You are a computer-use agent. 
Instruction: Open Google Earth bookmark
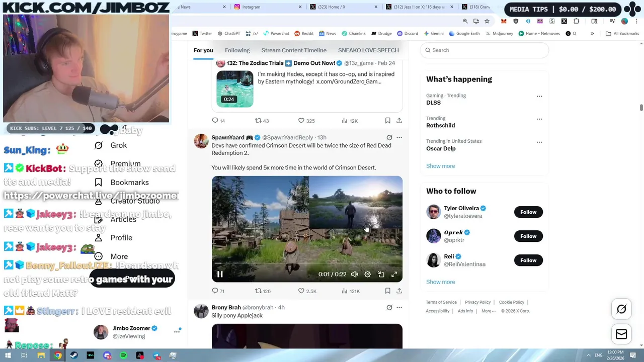(464, 34)
